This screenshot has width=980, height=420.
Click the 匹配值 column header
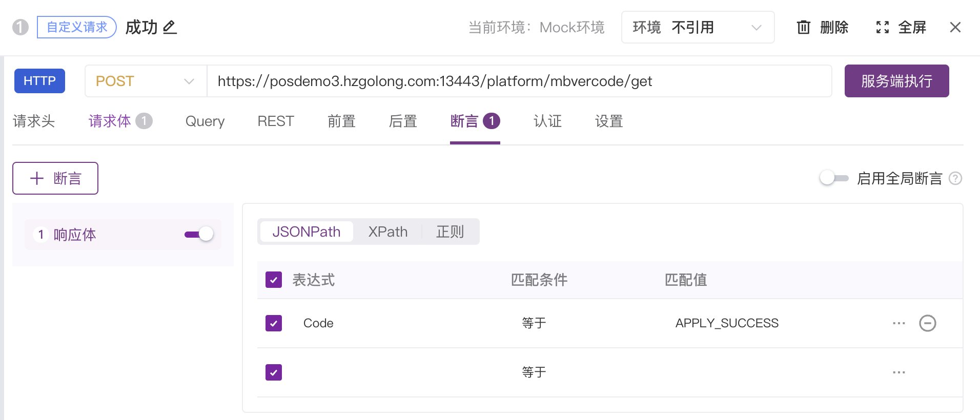pyautogui.click(x=686, y=280)
